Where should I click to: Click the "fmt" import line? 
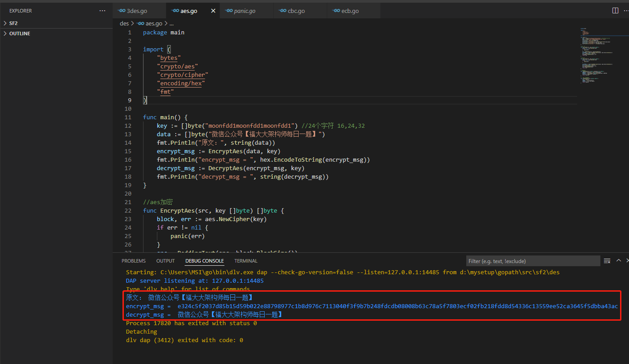click(x=165, y=92)
